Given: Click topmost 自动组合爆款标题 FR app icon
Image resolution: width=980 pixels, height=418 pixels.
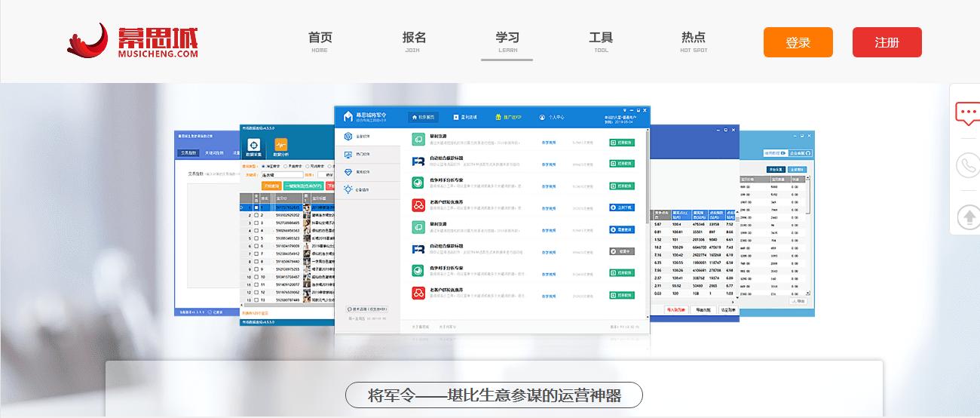Looking at the screenshot, I should click(418, 161).
